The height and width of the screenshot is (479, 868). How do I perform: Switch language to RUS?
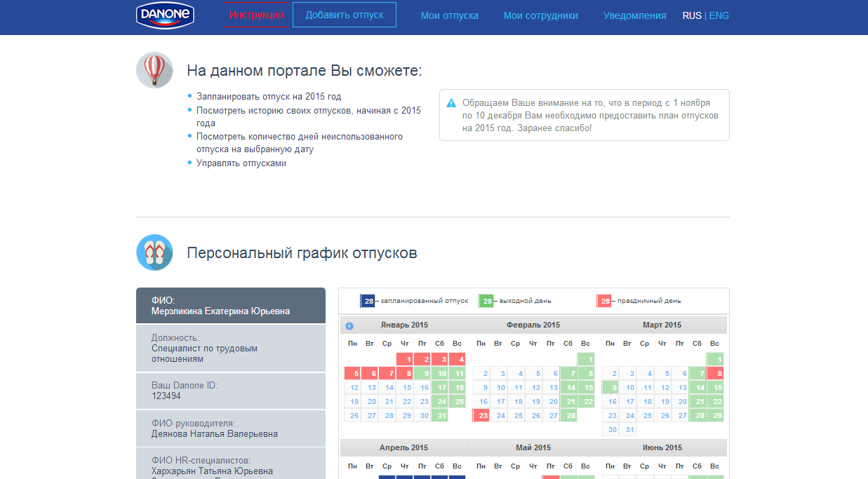692,15
